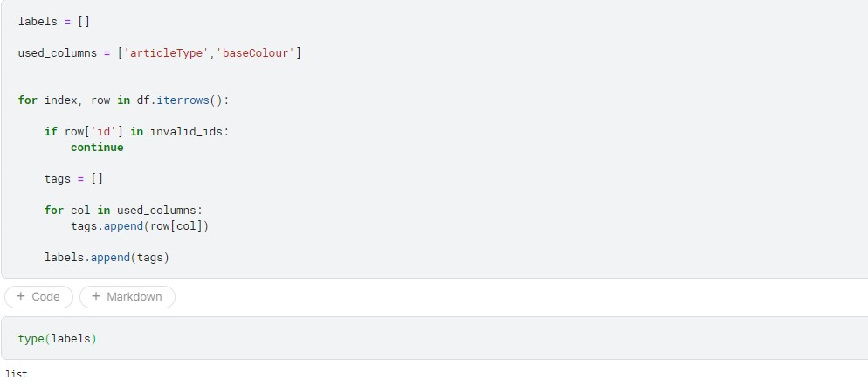Click the 'baseColour' string in code
This screenshot has width=868, height=387.
pyautogui.click(x=255, y=53)
